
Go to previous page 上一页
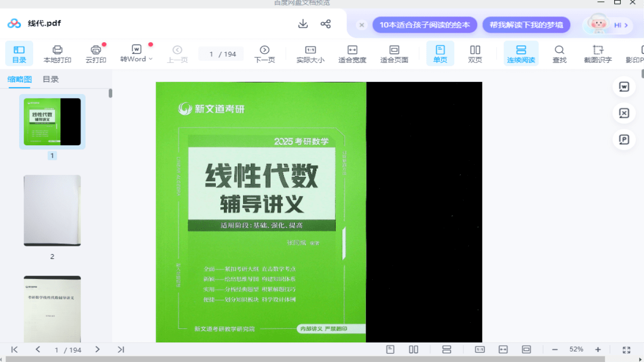click(x=177, y=54)
